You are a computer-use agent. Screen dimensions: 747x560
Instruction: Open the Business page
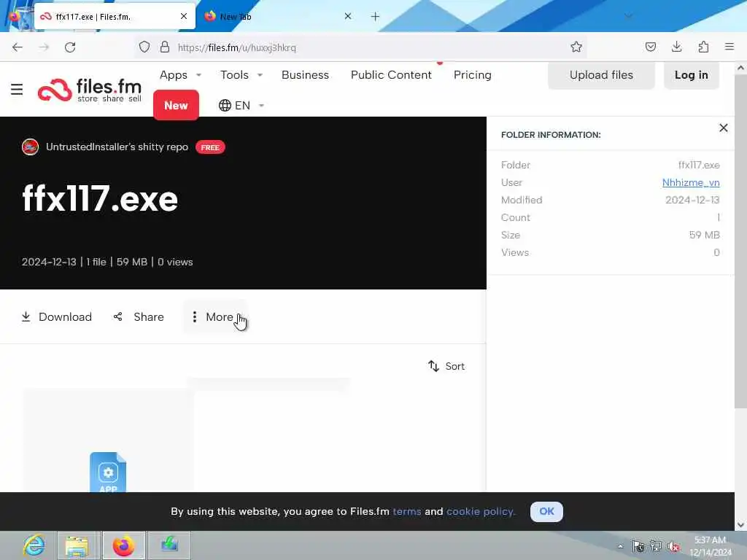[306, 75]
